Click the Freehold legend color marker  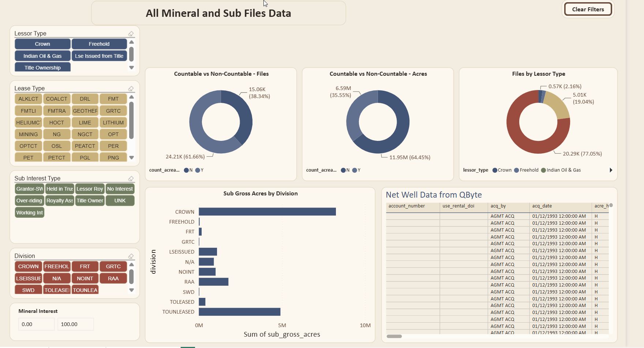coord(516,170)
